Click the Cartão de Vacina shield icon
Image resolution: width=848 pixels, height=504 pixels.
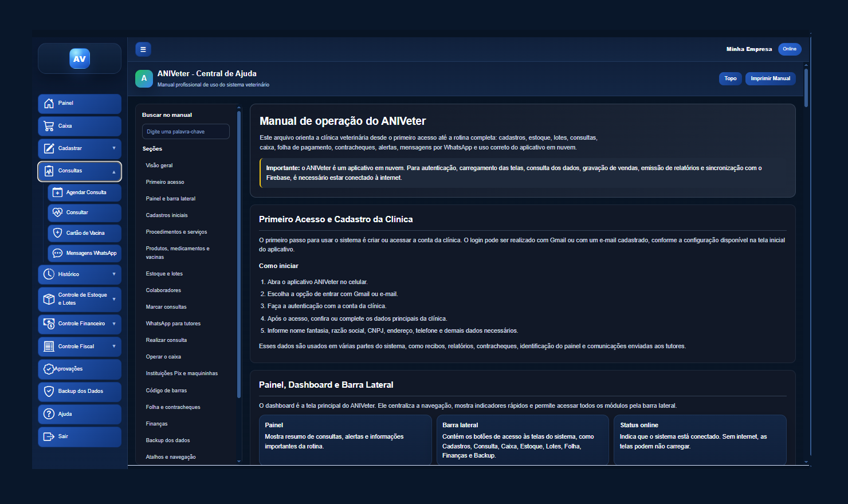coord(57,233)
